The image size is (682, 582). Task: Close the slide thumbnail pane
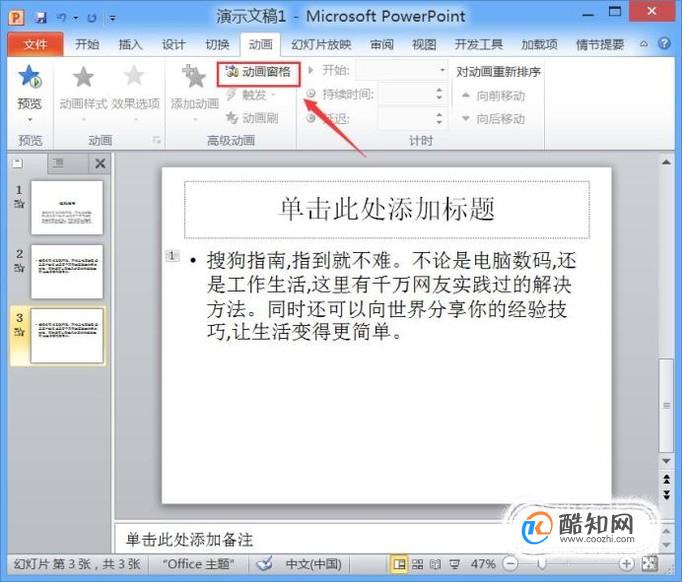click(100, 164)
